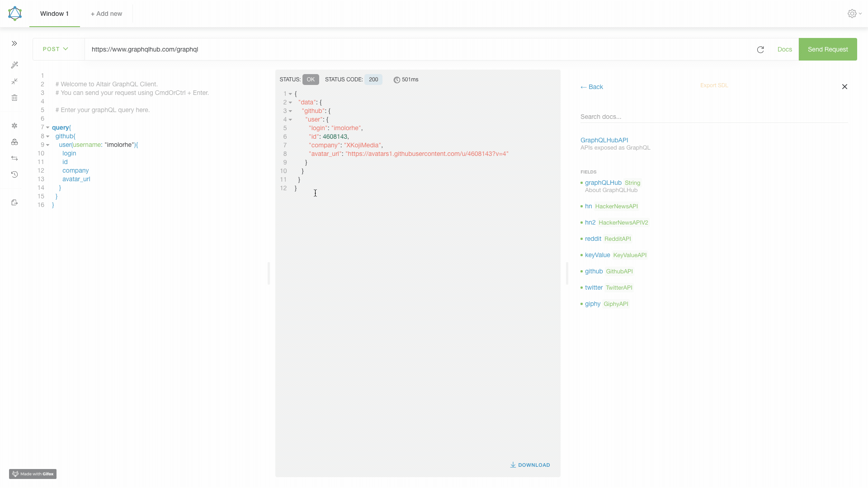Screen dimensions: 868x488
Task: Click the Altair logo icon
Action: (15, 14)
